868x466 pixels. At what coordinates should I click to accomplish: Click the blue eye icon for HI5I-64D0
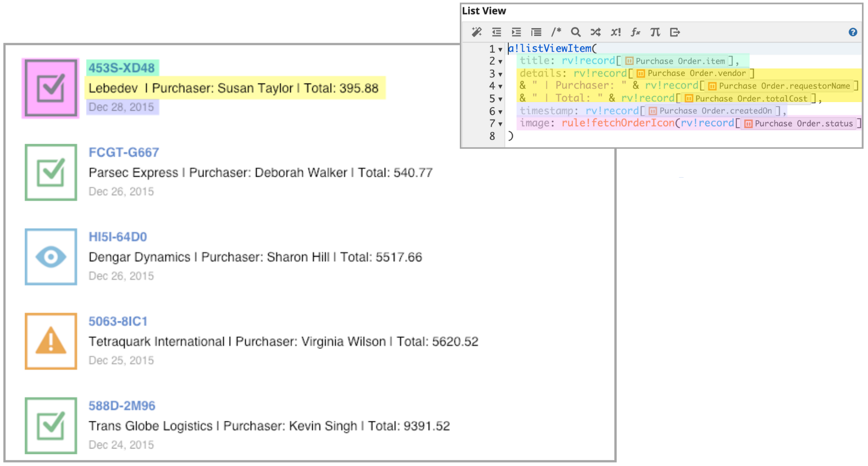point(51,257)
